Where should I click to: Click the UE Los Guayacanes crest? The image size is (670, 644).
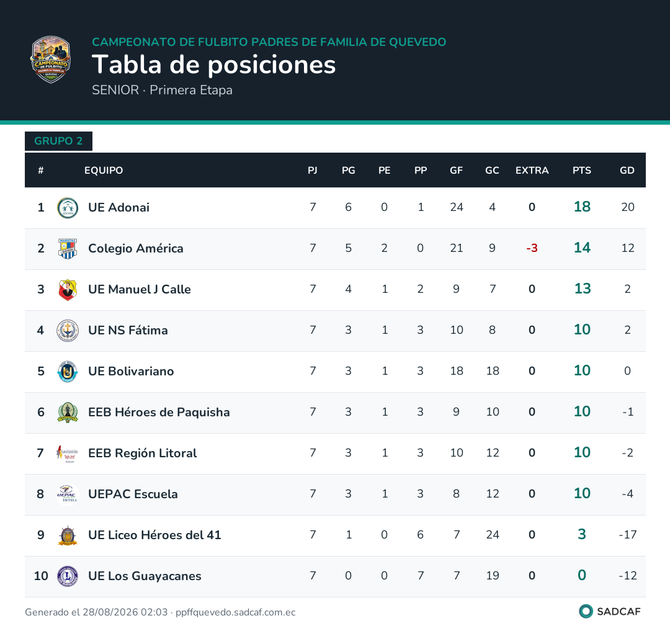click(x=68, y=576)
